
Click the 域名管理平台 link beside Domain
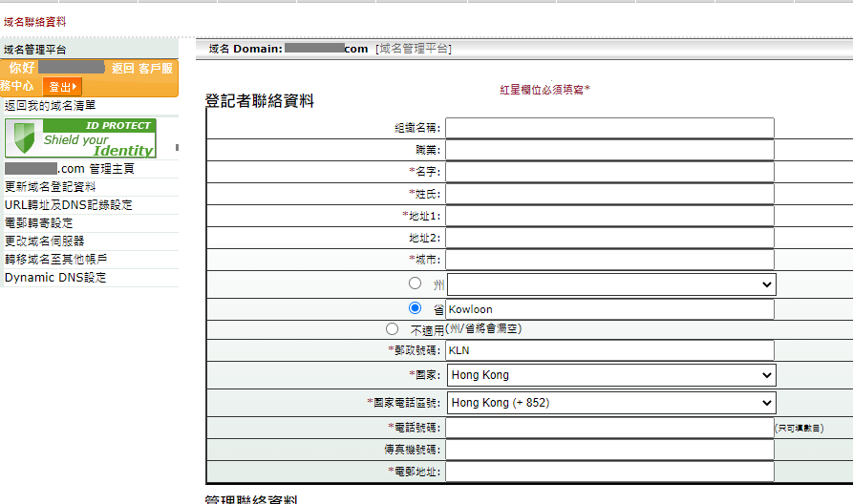pos(414,49)
